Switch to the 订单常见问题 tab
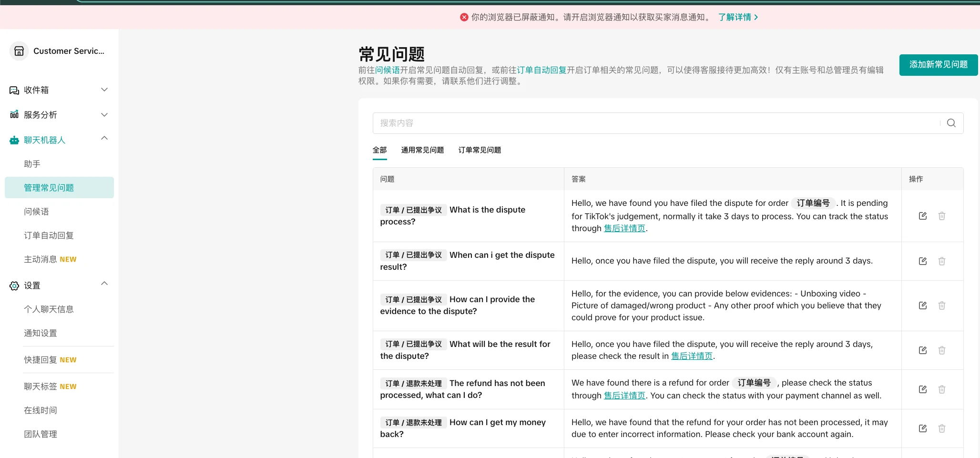 480,150
